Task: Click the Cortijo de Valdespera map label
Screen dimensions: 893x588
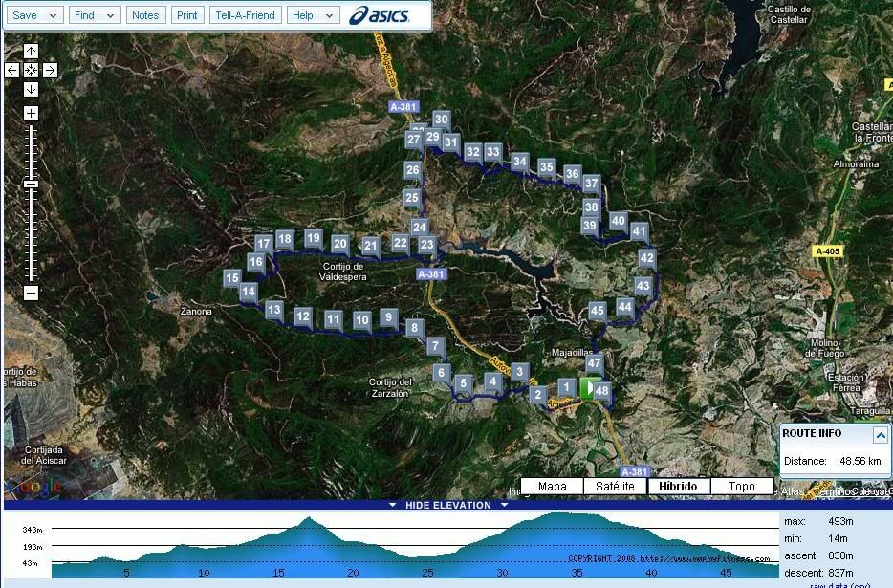Action: [343, 272]
